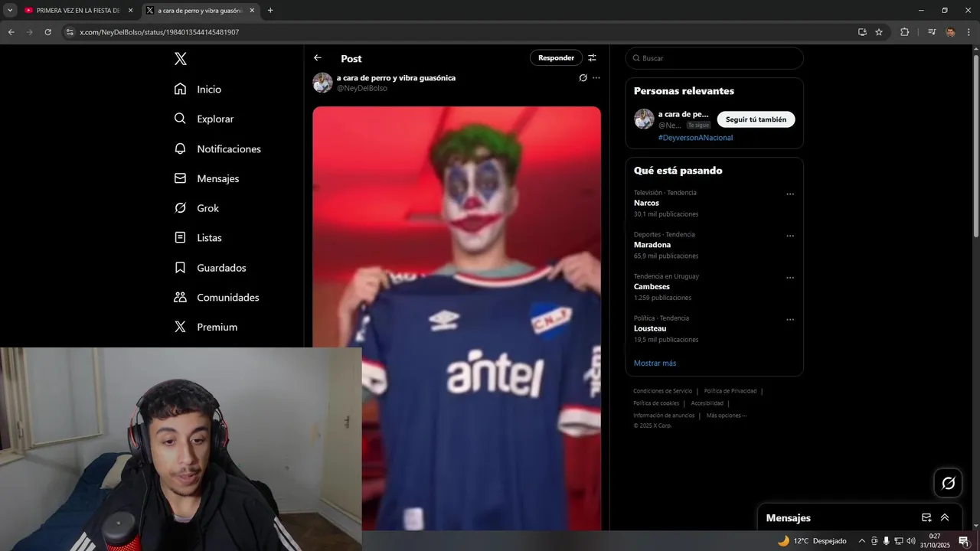
Task: Open Mensajes from the sidebar
Action: [x=207, y=178]
